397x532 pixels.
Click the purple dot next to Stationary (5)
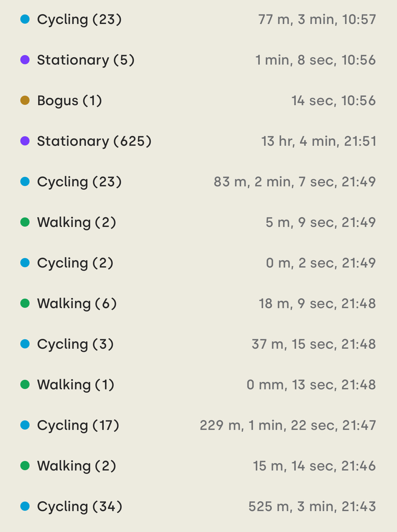click(25, 60)
